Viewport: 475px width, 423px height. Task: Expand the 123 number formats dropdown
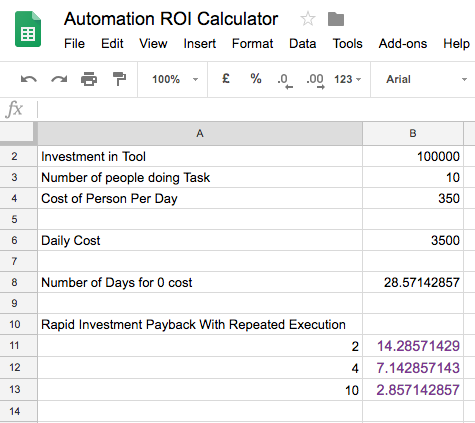coord(348,79)
